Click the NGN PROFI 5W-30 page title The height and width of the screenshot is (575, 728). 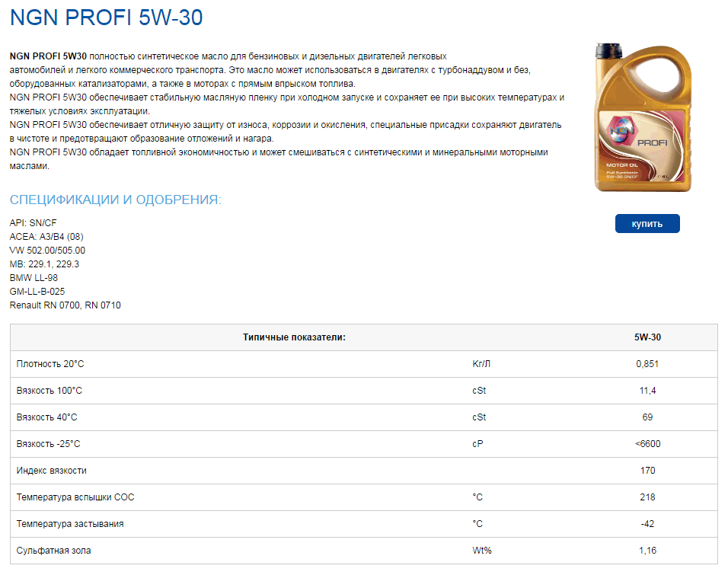click(x=107, y=18)
